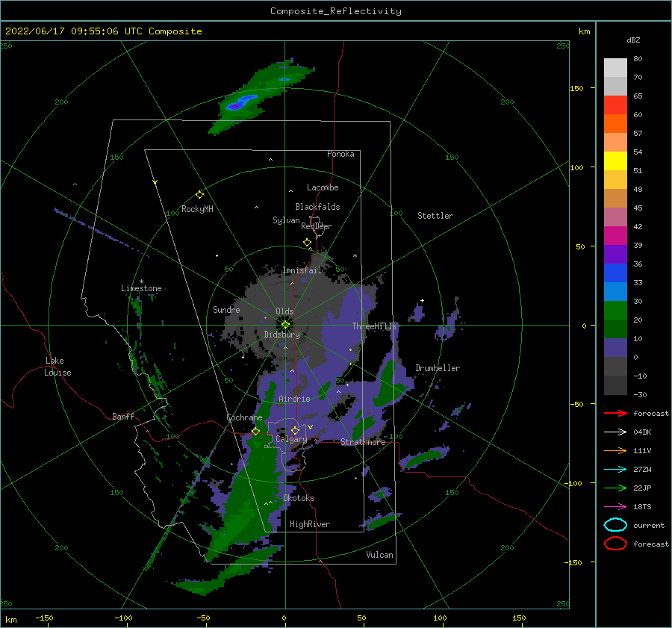The height and width of the screenshot is (628, 672).
Task: Select the cyan current ellipse icon
Action: pyautogui.click(x=615, y=525)
